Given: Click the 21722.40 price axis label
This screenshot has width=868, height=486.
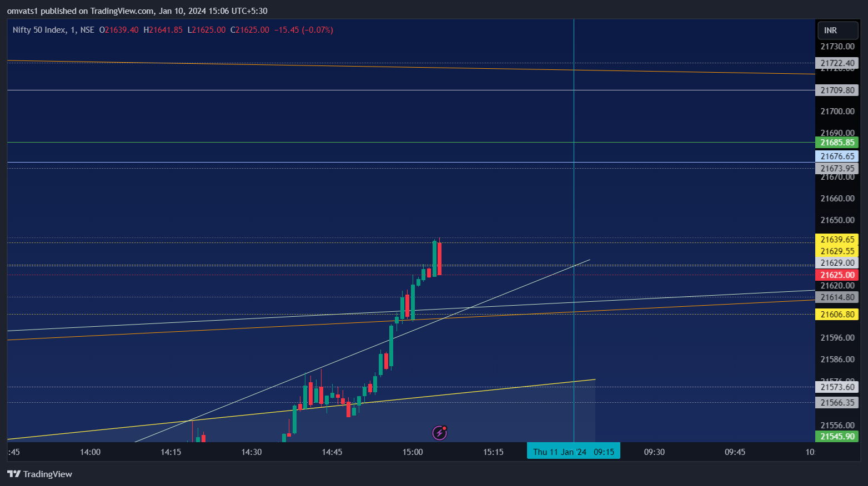Looking at the screenshot, I should tap(837, 63).
